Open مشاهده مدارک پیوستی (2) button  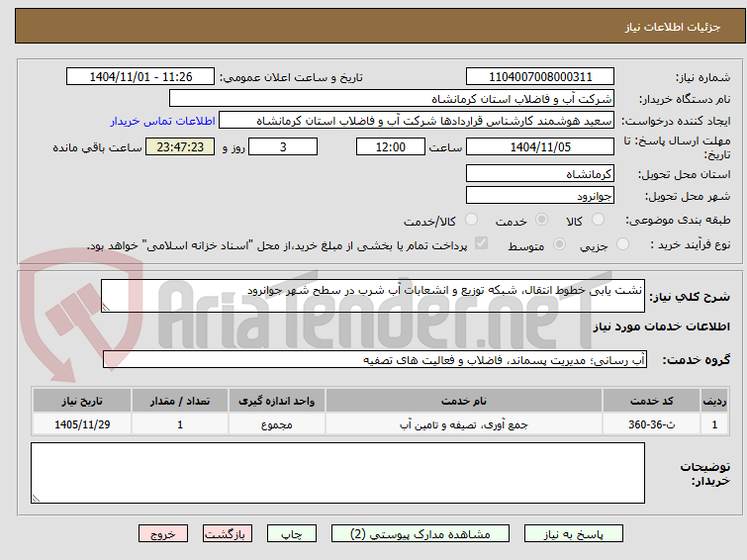click(420, 534)
